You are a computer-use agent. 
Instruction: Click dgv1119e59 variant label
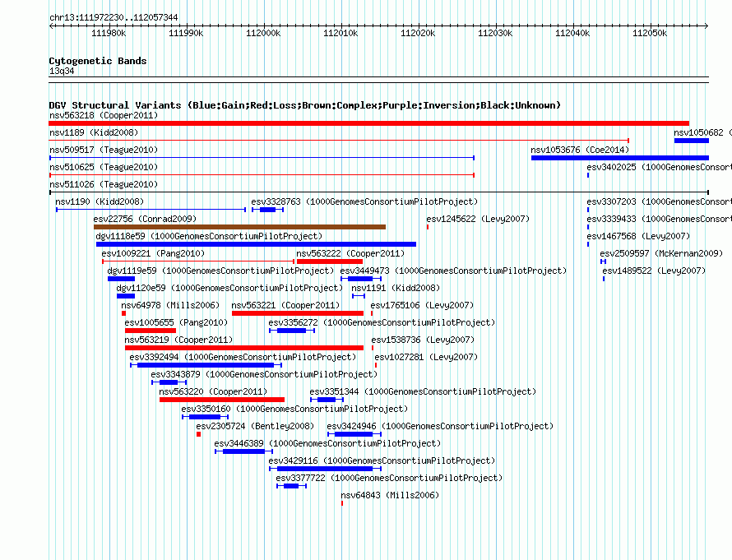(220, 271)
